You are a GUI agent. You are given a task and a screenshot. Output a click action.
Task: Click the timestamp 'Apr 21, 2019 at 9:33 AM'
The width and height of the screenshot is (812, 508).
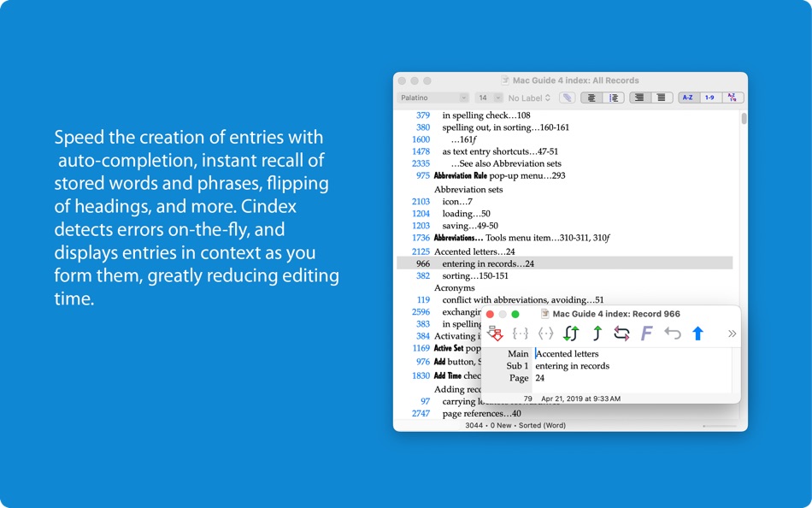(x=580, y=399)
